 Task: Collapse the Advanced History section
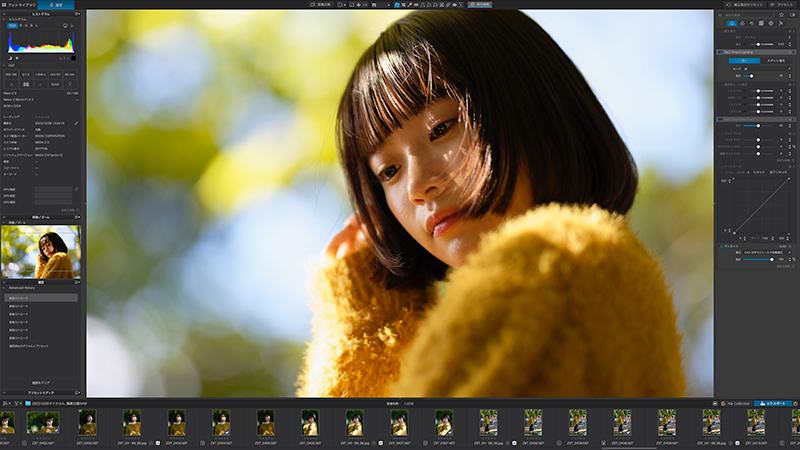(x=4, y=288)
